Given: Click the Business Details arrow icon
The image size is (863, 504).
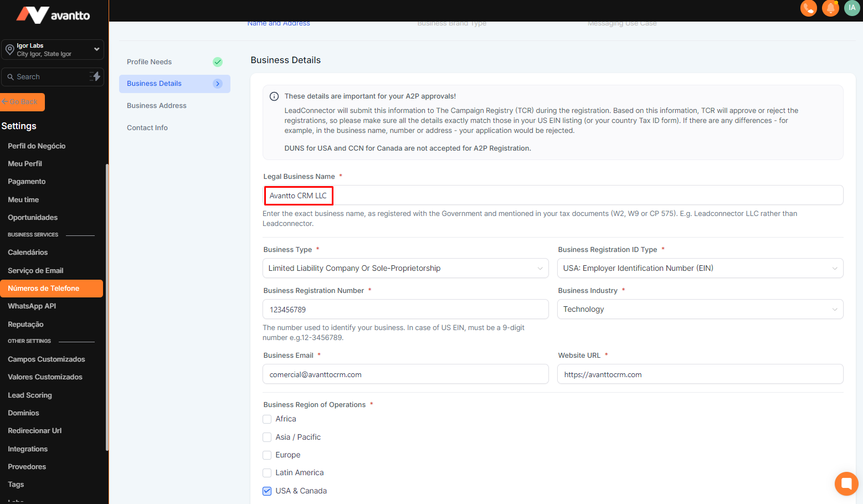Looking at the screenshot, I should click(x=218, y=84).
